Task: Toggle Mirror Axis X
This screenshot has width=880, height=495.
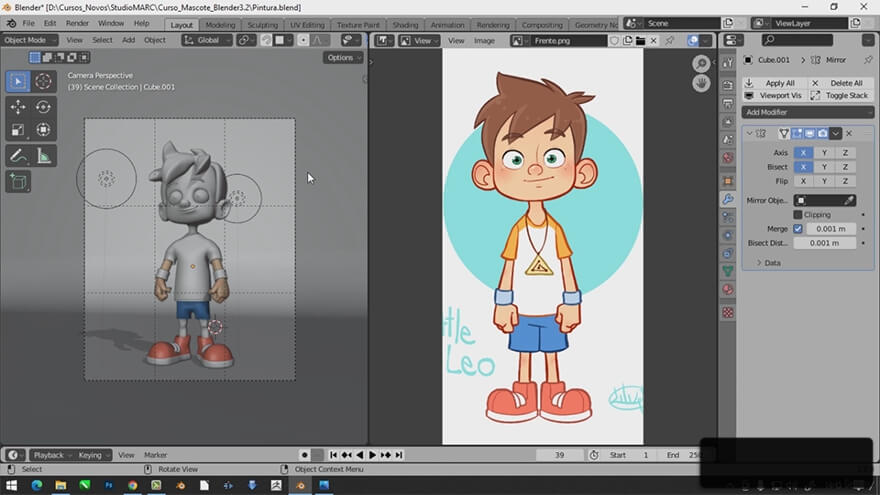Action: pos(803,153)
